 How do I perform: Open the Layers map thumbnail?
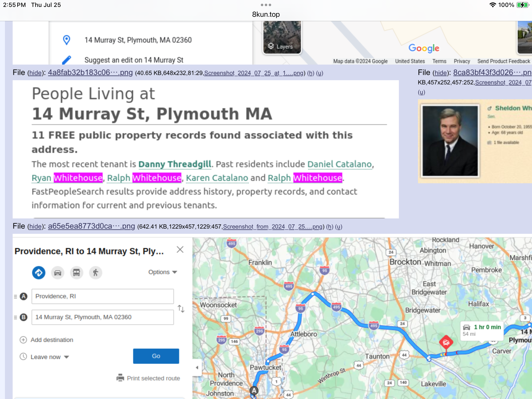(x=282, y=37)
